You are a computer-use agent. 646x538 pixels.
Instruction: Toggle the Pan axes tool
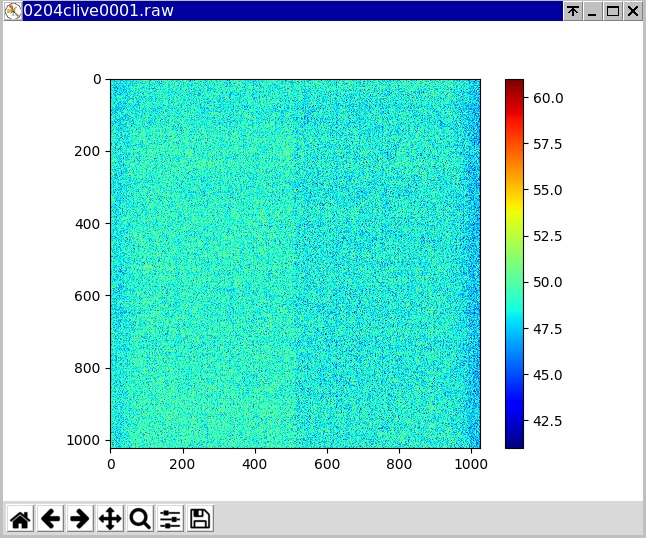(x=110, y=518)
